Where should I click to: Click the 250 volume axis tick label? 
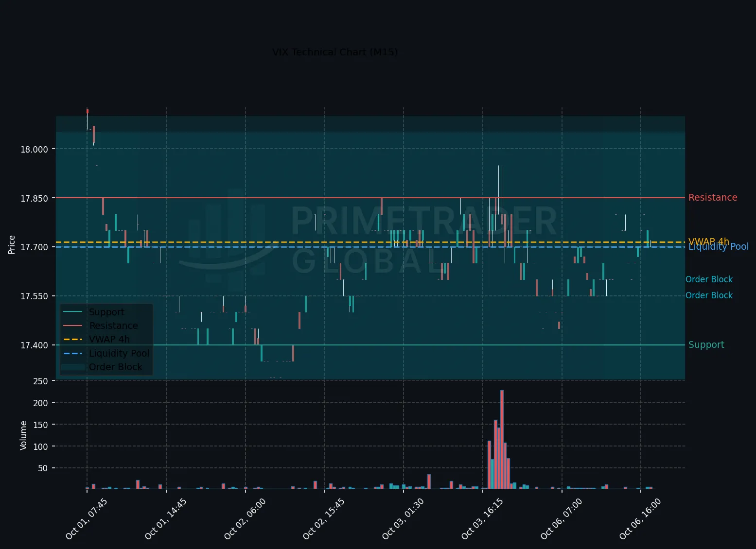(x=41, y=381)
